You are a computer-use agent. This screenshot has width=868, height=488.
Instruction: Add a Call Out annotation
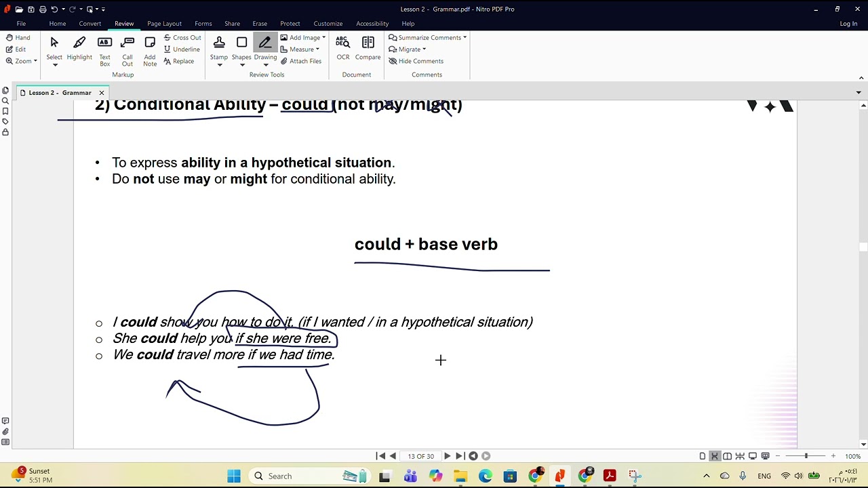(127, 51)
